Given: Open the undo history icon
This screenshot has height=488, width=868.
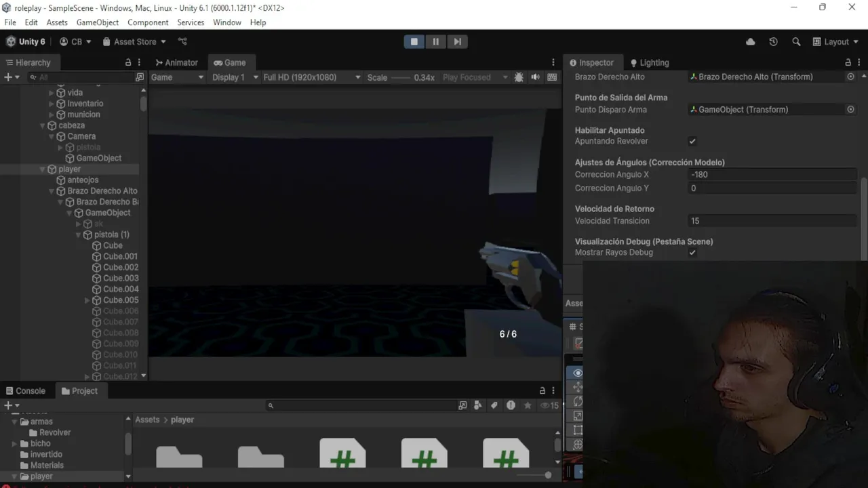Looking at the screenshot, I should pyautogui.click(x=773, y=41).
